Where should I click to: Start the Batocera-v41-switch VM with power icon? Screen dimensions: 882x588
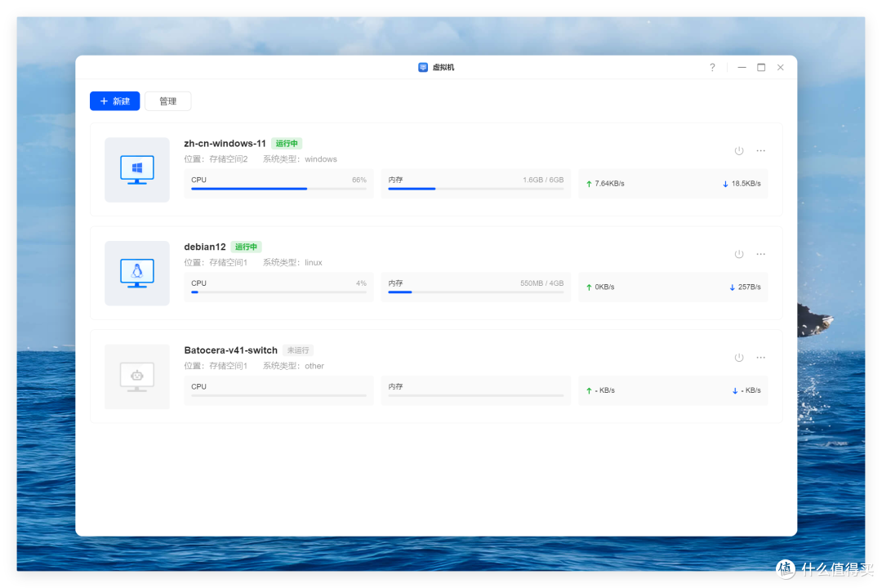point(738,358)
